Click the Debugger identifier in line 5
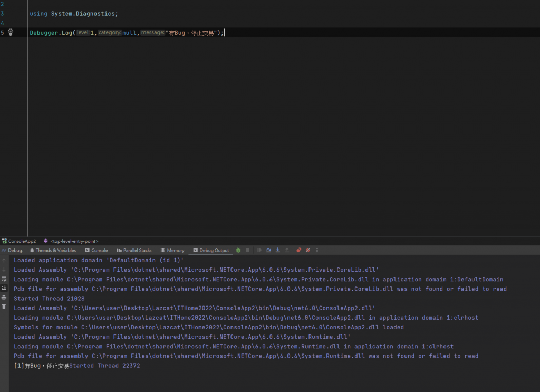 point(44,33)
